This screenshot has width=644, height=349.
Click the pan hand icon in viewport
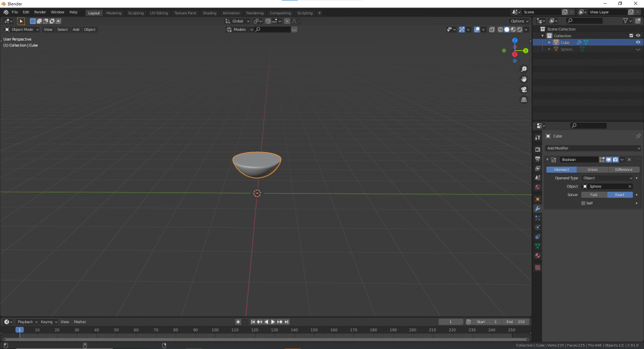(x=524, y=79)
